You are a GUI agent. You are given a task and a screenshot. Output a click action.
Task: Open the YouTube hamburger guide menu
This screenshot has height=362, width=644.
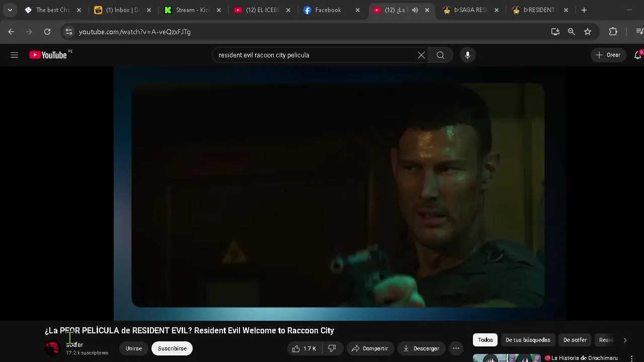tap(14, 55)
